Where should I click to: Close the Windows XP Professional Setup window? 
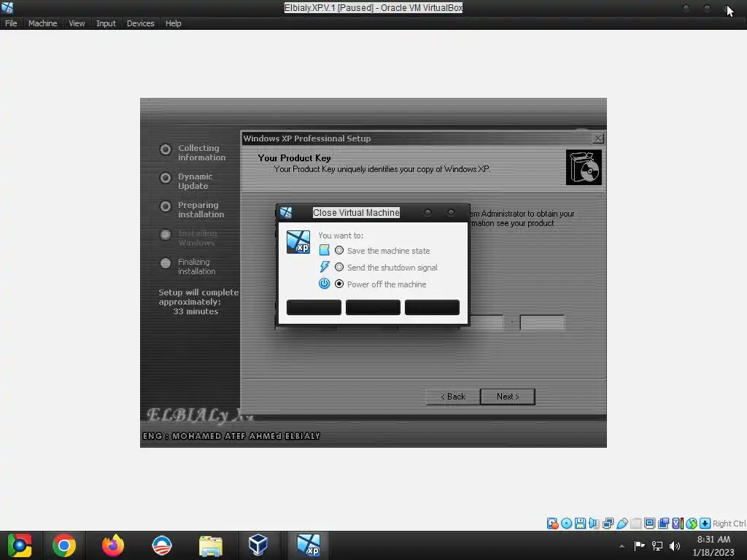598,138
